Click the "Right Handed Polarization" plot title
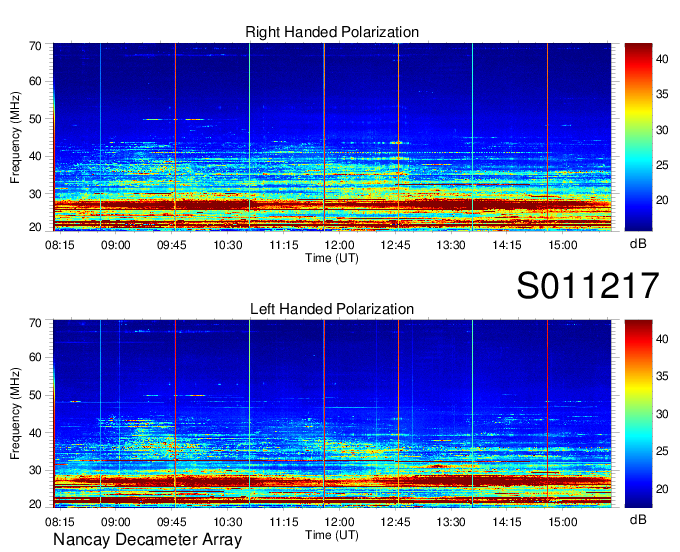Viewport: 680px width, 552px height. [x=332, y=32]
